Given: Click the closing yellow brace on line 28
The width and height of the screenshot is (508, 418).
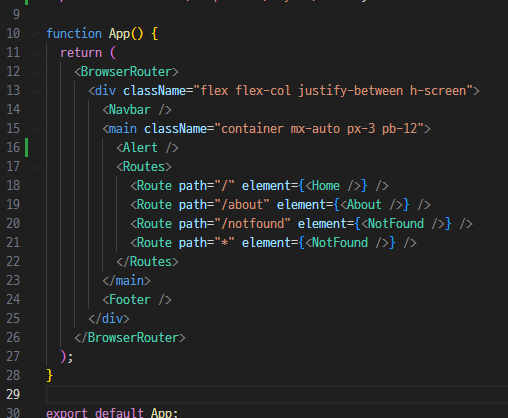Looking at the screenshot, I should pos(50,376).
